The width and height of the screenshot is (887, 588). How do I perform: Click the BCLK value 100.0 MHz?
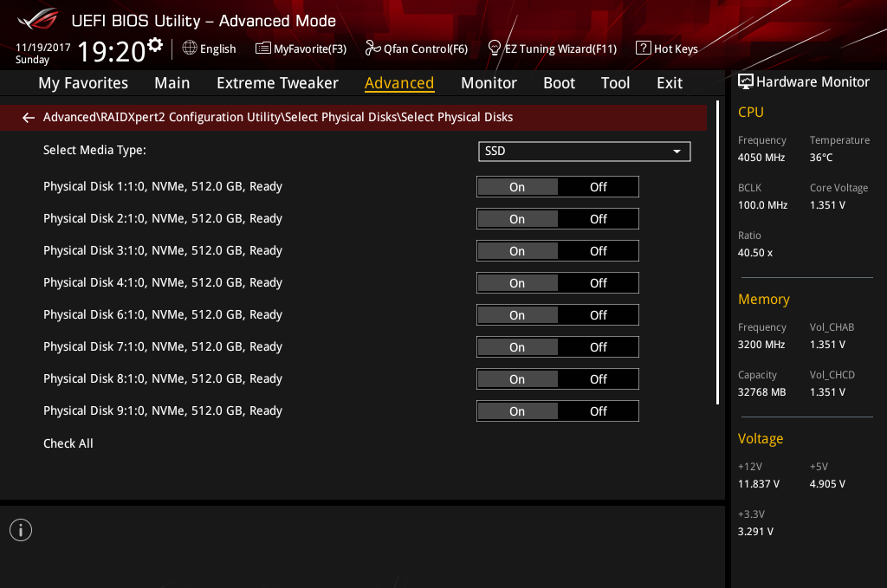(x=762, y=205)
